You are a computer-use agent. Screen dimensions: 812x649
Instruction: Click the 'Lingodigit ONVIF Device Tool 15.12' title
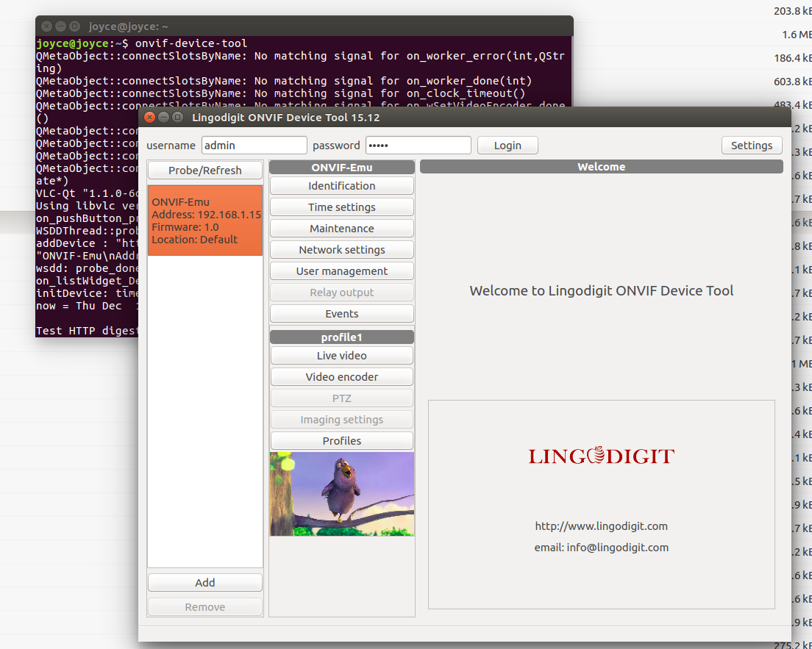(286, 118)
